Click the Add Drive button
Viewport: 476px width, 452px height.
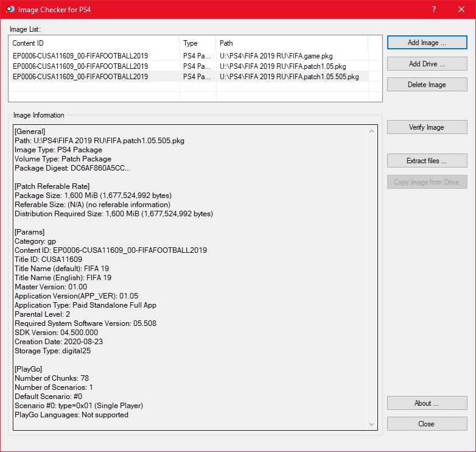pos(427,64)
